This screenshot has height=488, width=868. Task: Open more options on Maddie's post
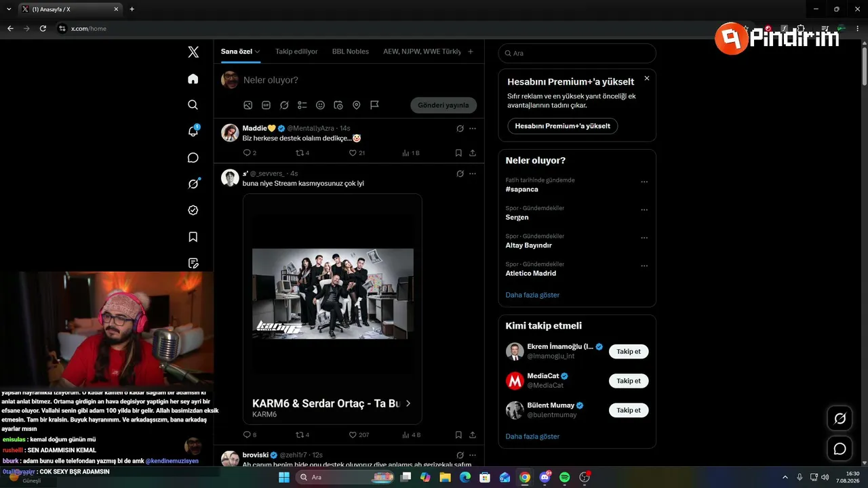click(x=473, y=128)
